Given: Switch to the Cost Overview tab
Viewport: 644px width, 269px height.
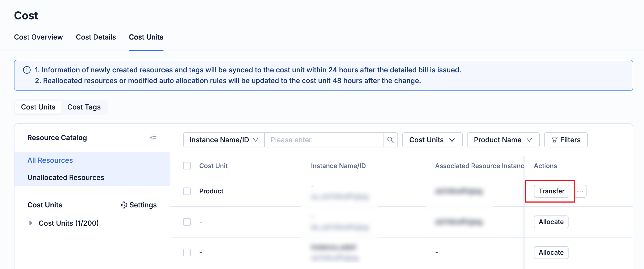Looking at the screenshot, I should 38,37.
